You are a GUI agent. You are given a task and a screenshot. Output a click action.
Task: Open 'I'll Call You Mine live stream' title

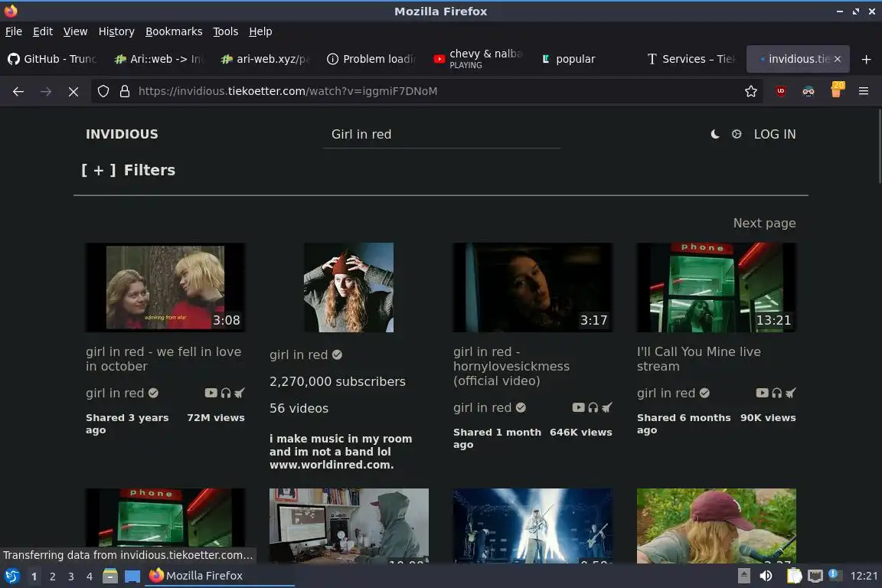click(x=698, y=359)
